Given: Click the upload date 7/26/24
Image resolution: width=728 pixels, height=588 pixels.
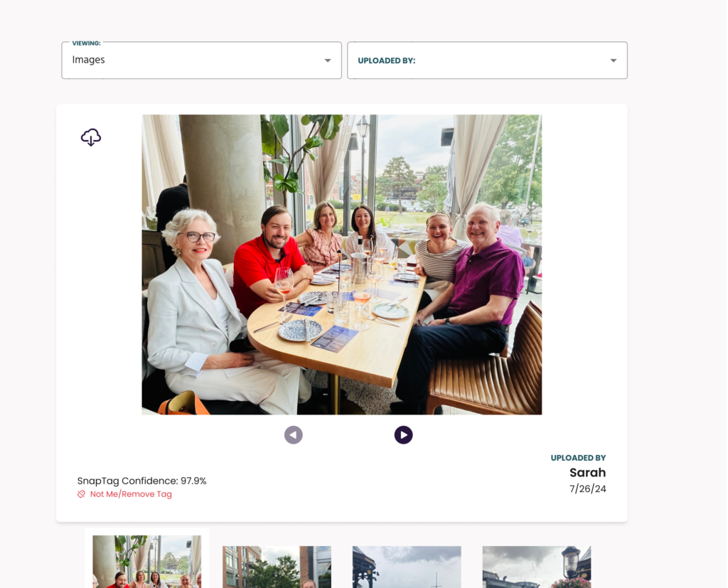Looking at the screenshot, I should click(588, 488).
